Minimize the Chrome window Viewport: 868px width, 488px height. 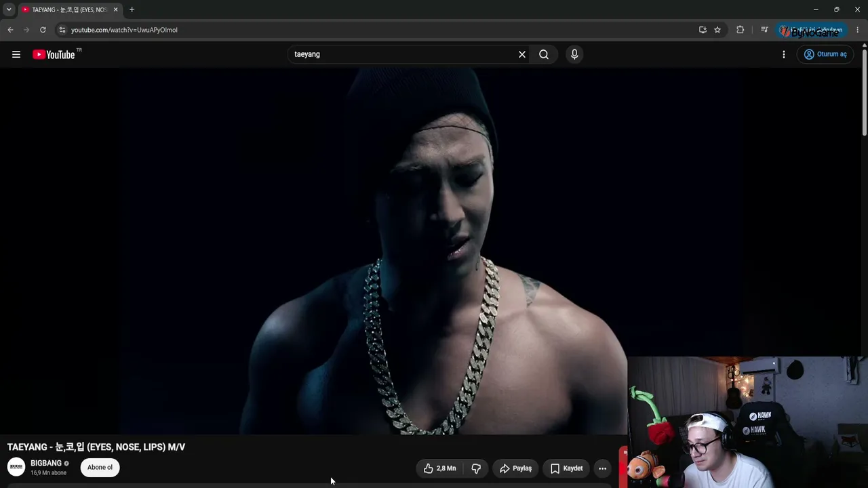pyautogui.click(x=816, y=9)
